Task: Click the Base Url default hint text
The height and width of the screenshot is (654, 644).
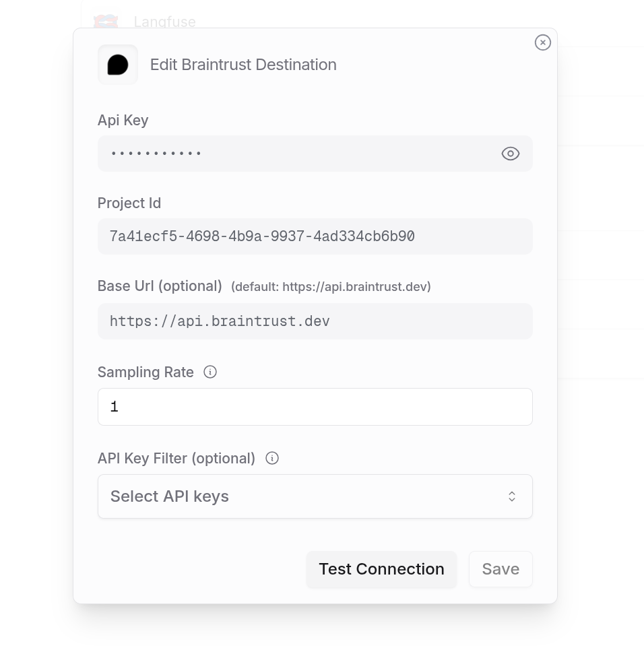Action: click(x=331, y=286)
